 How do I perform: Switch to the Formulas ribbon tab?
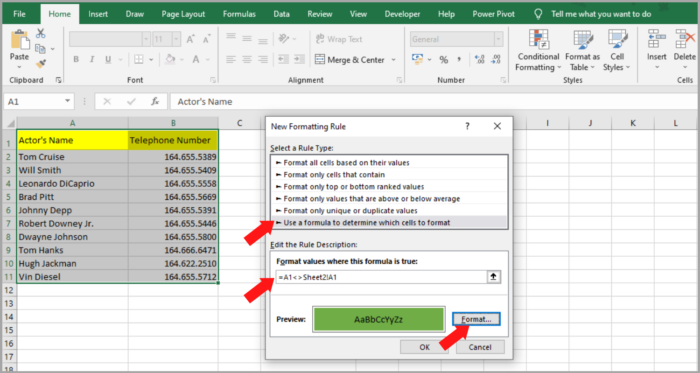pyautogui.click(x=239, y=14)
